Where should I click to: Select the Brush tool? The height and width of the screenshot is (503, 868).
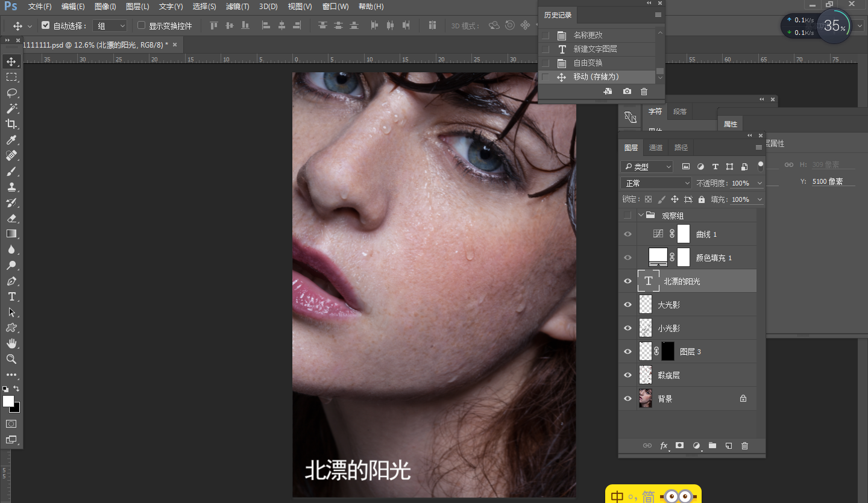(x=11, y=171)
